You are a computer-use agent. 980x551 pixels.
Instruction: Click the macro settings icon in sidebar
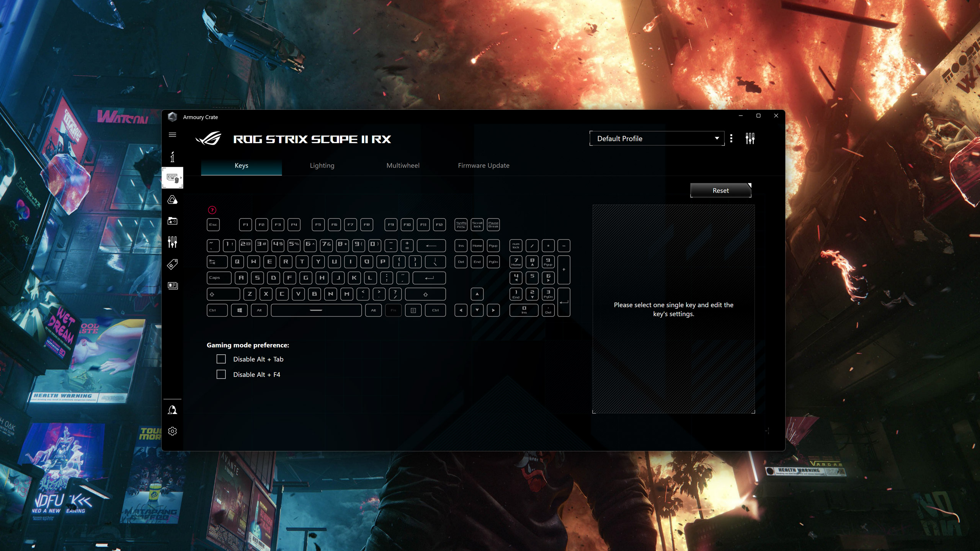172,243
